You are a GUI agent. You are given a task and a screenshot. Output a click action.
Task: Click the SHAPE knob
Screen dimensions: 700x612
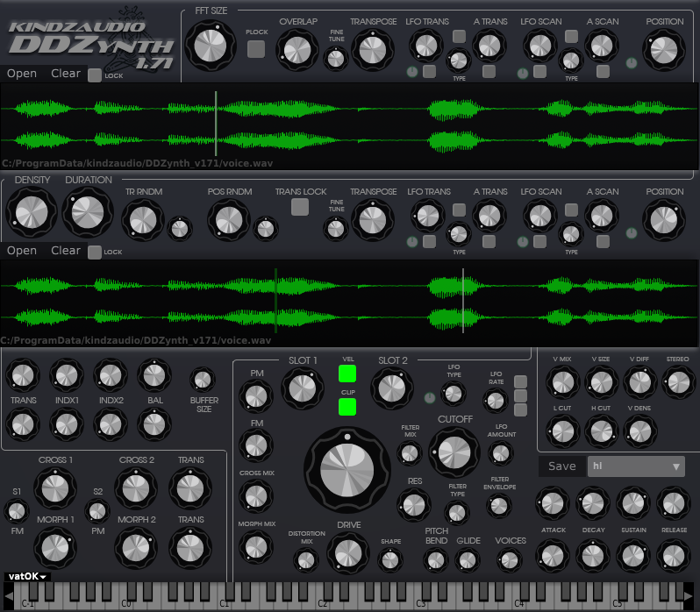(390, 560)
